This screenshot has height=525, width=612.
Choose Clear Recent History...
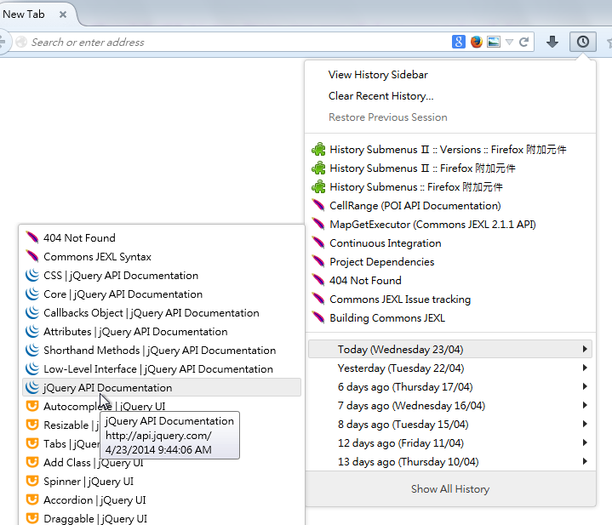(x=381, y=96)
